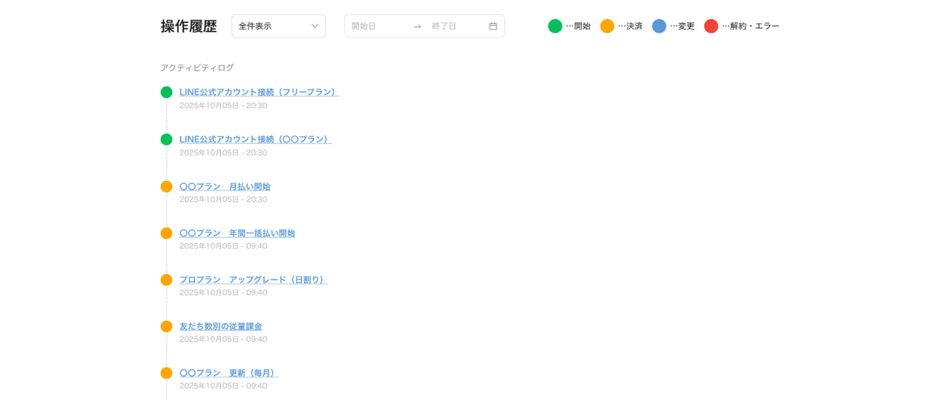Image resolution: width=940 pixels, height=413 pixels.
Task: Click orange marker beside 月払い開始 entry
Action: click(167, 186)
